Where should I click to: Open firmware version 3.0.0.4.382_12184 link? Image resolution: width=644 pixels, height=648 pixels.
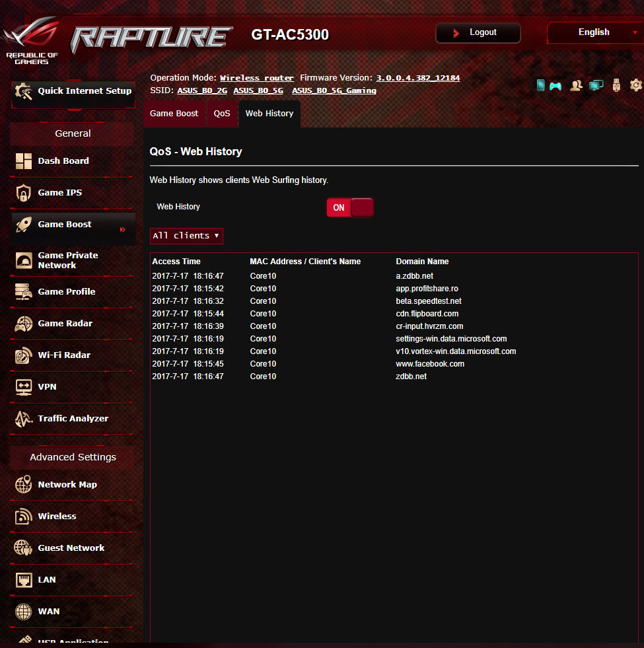(418, 78)
